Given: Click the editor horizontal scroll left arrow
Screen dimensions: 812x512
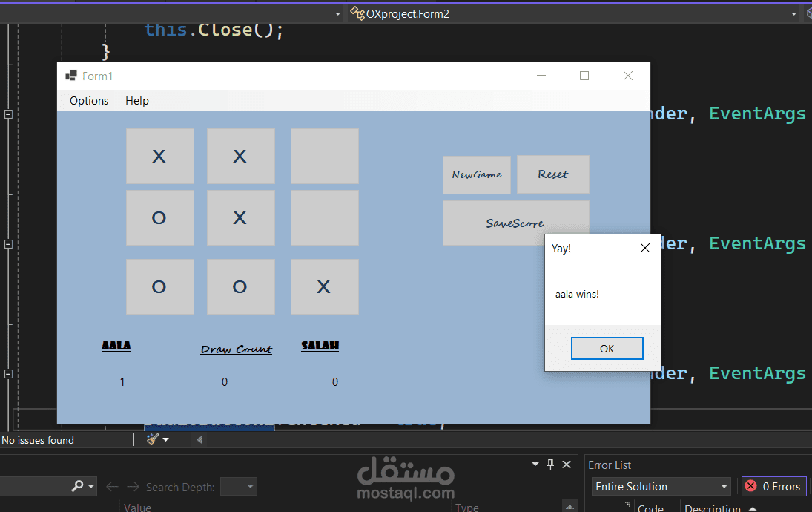Looking at the screenshot, I should (199, 440).
